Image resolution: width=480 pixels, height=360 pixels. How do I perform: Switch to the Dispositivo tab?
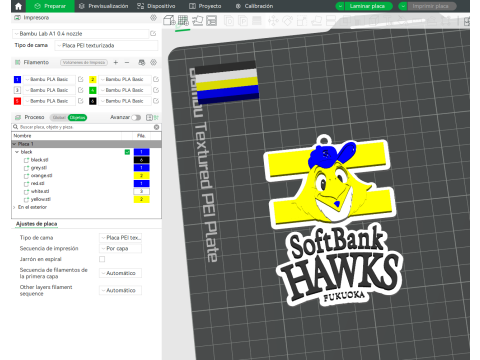pos(156,6)
